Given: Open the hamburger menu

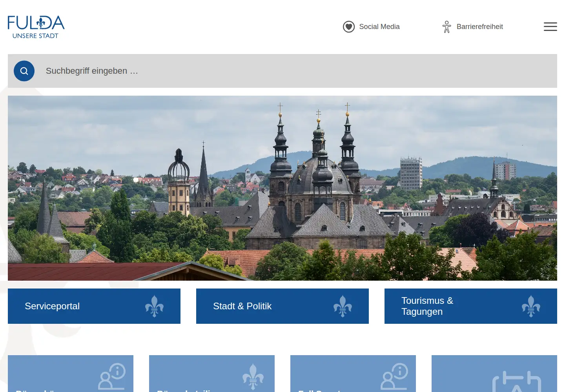Looking at the screenshot, I should (550, 27).
